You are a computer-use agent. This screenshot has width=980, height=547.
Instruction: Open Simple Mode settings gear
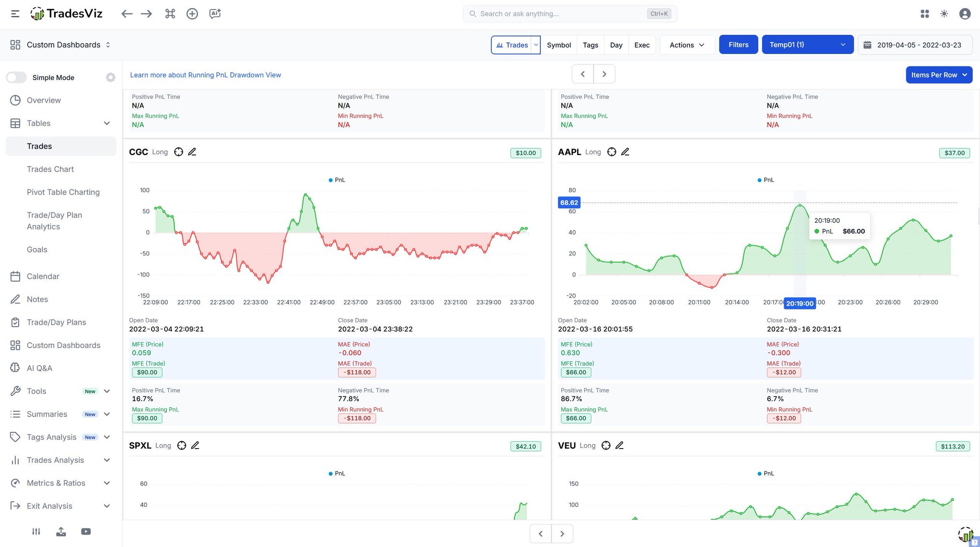[x=111, y=77]
